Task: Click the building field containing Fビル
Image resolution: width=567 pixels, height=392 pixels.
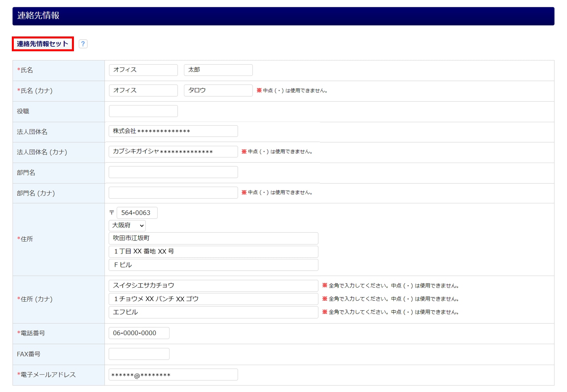Action: (x=213, y=265)
